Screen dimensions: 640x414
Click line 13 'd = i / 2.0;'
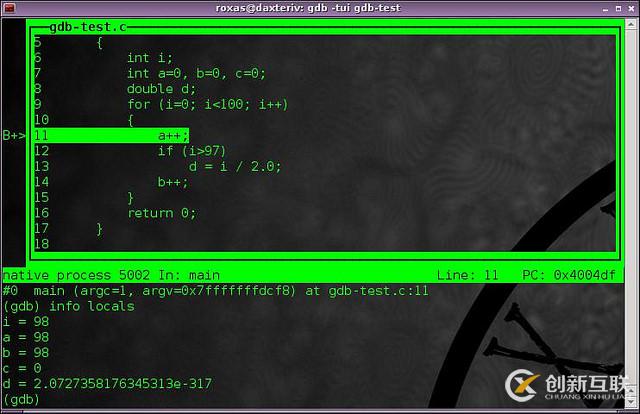point(235,167)
